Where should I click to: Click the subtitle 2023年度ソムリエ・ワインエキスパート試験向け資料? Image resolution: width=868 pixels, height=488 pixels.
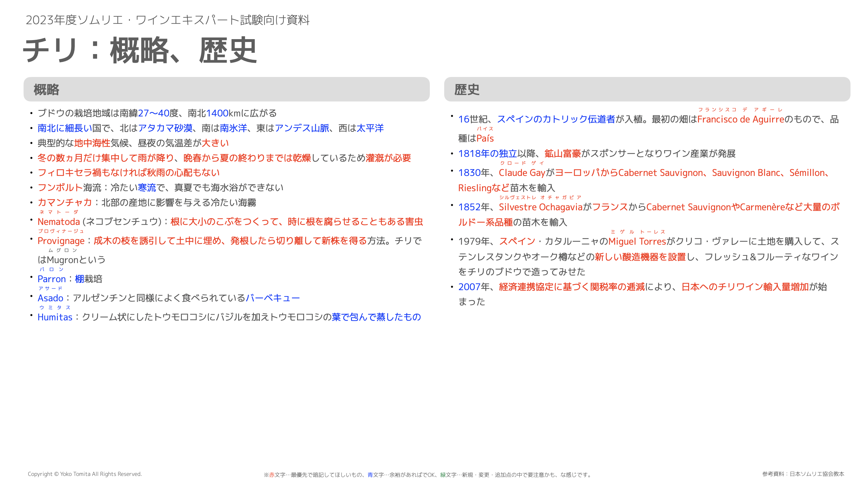point(167,20)
